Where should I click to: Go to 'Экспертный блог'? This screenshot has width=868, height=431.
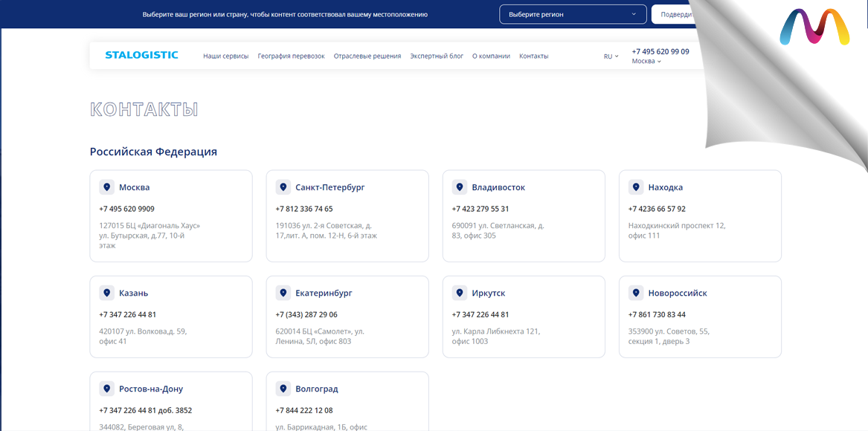[437, 56]
